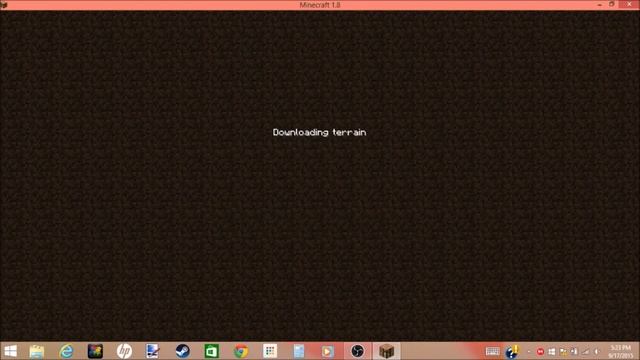Open the Windows Start button
This screenshot has height=360, width=640.
(x=10, y=351)
